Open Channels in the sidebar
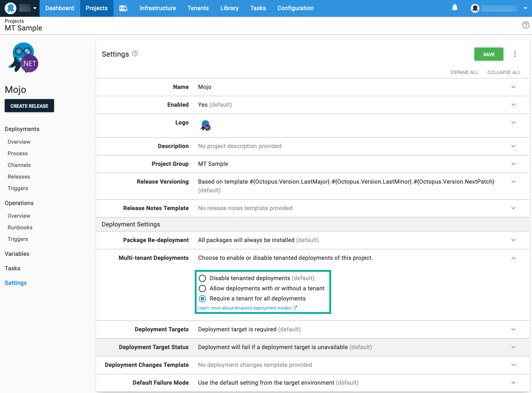Image resolution: width=532 pixels, height=393 pixels. click(x=19, y=165)
